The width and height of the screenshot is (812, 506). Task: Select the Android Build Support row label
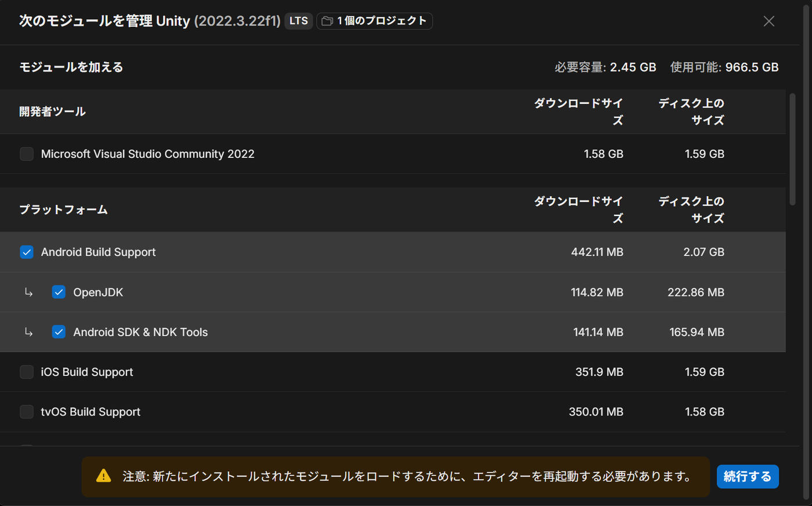pos(99,252)
